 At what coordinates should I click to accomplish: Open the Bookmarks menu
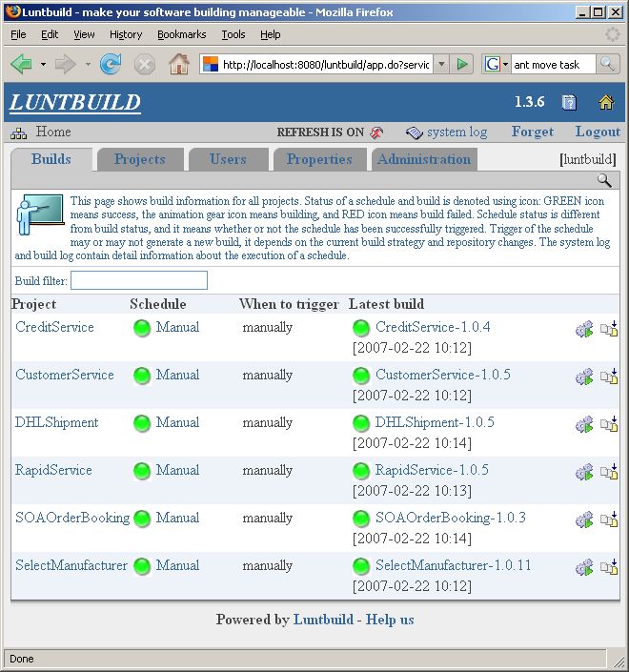click(x=181, y=34)
